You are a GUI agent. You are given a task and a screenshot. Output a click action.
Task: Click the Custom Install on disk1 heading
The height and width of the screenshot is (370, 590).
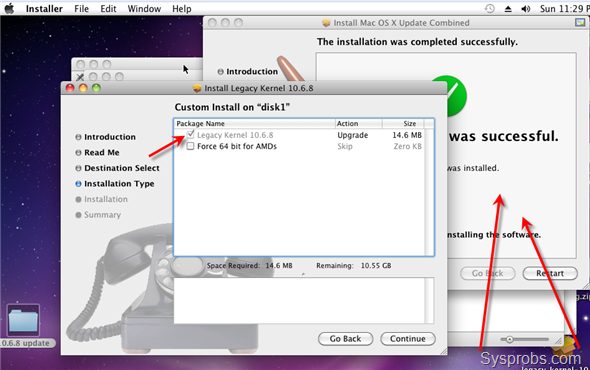232,107
